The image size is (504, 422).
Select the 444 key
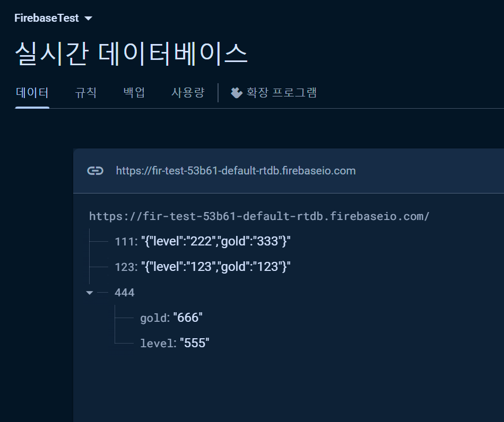coord(124,293)
